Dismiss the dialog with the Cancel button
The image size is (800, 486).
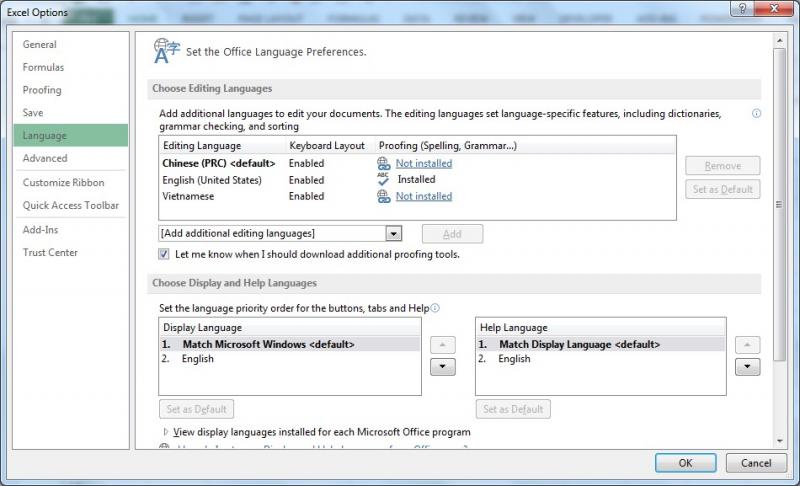click(756, 463)
